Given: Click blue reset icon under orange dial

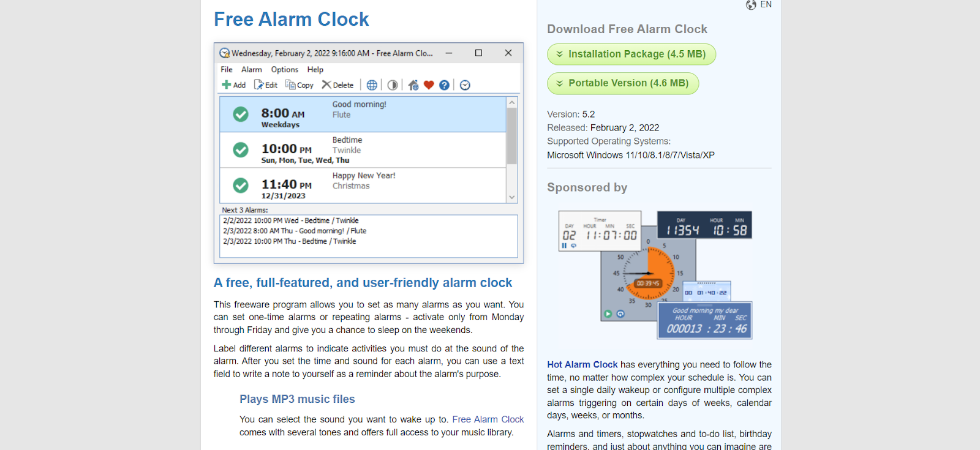Looking at the screenshot, I should point(620,313).
